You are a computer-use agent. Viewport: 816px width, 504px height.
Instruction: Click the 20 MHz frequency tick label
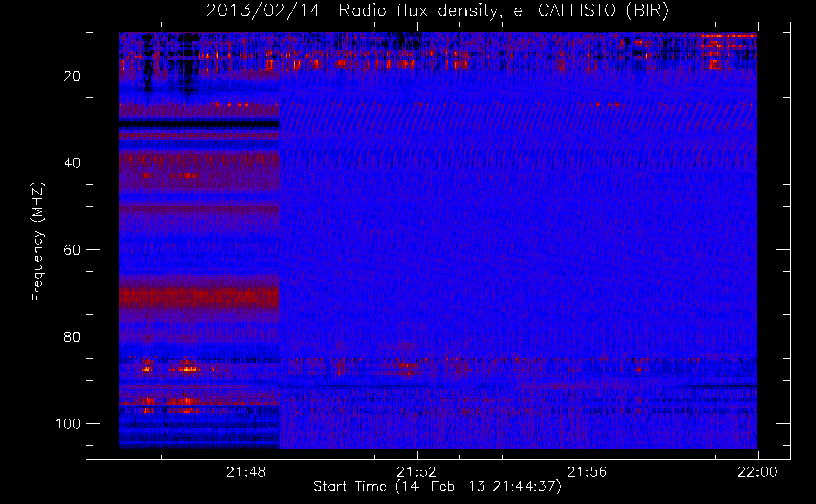click(72, 76)
